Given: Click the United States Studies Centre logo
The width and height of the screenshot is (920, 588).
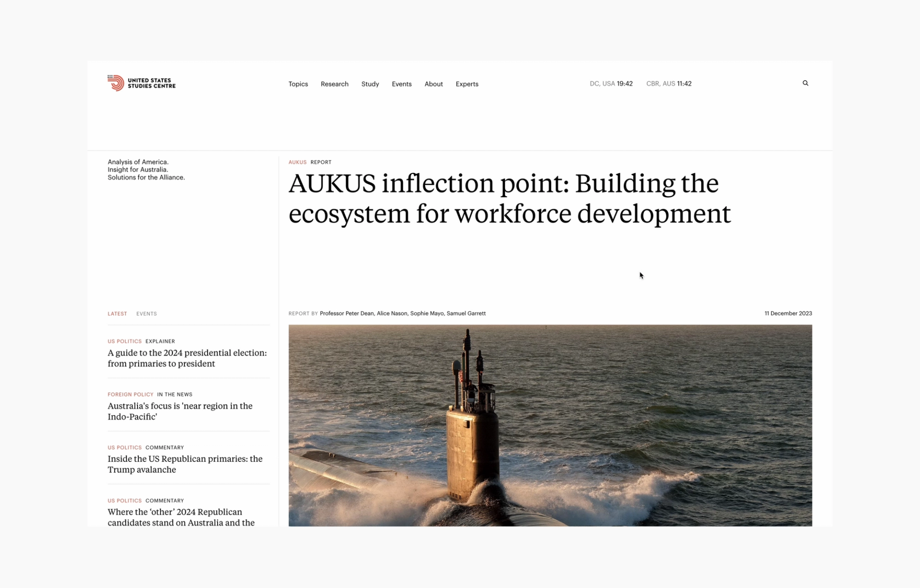Looking at the screenshot, I should point(141,83).
